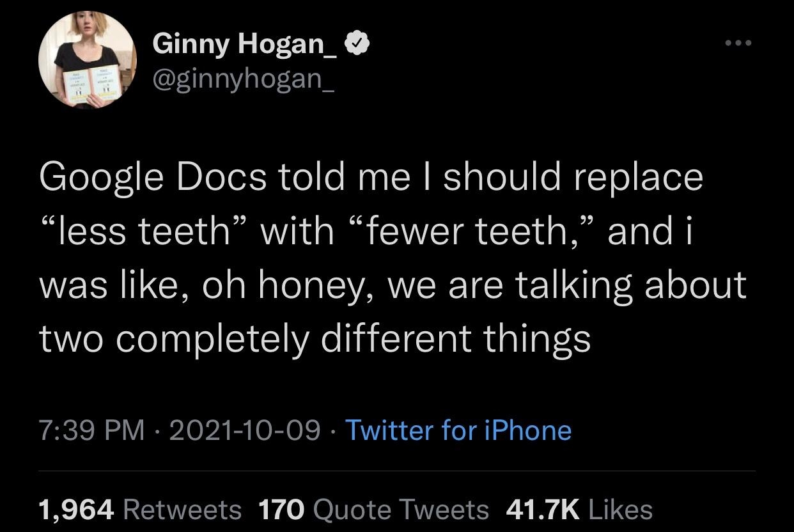Viewport: 794px width, 532px height.
Task: Show who liked via the Likes label
Action: coord(620,510)
